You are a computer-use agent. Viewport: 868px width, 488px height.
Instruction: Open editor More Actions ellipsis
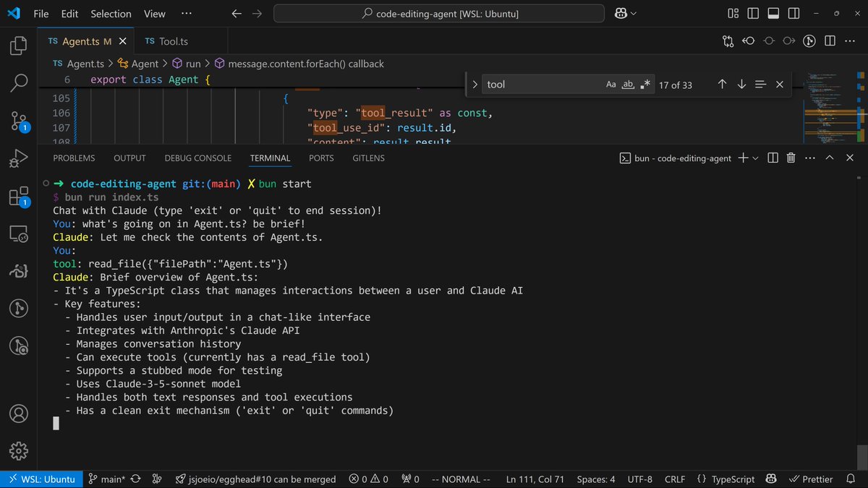pyautogui.click(x=851, y=41)
